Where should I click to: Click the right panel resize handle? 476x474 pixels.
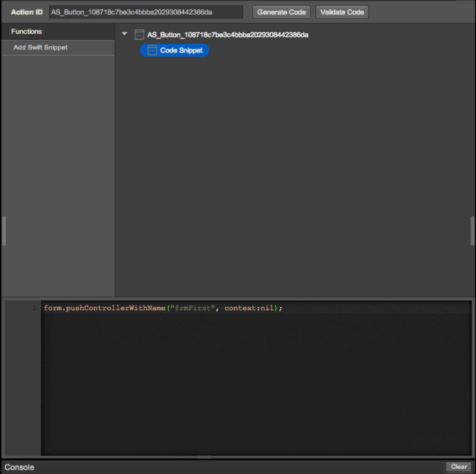[x=472, y=231]
